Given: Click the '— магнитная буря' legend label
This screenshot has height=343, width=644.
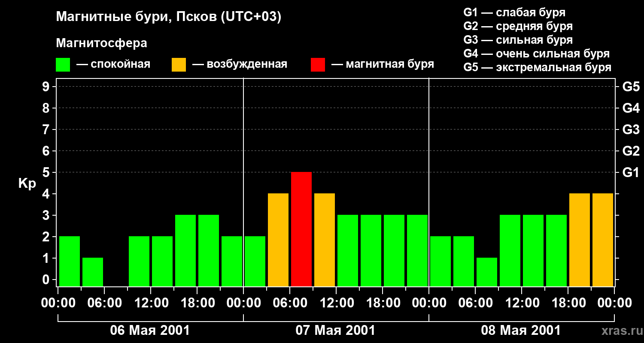Looking at the screenshot, I should (383, 65).
